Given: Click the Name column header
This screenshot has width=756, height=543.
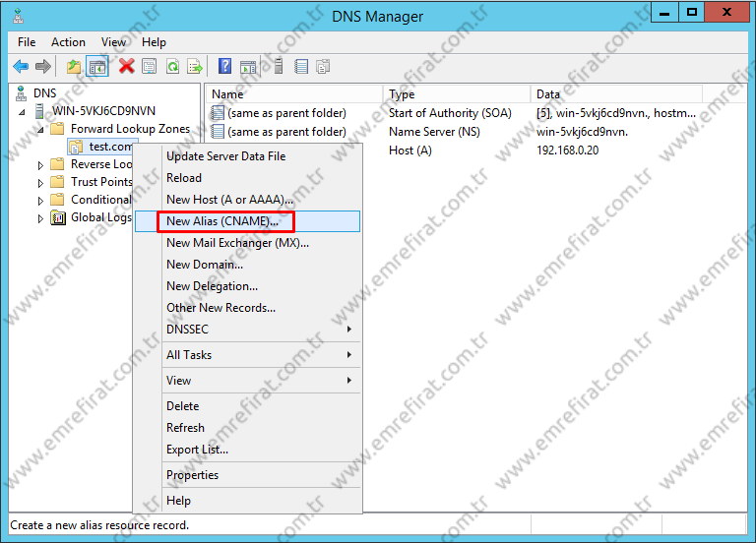Looking at the screenshot, I should click(227, 94).
